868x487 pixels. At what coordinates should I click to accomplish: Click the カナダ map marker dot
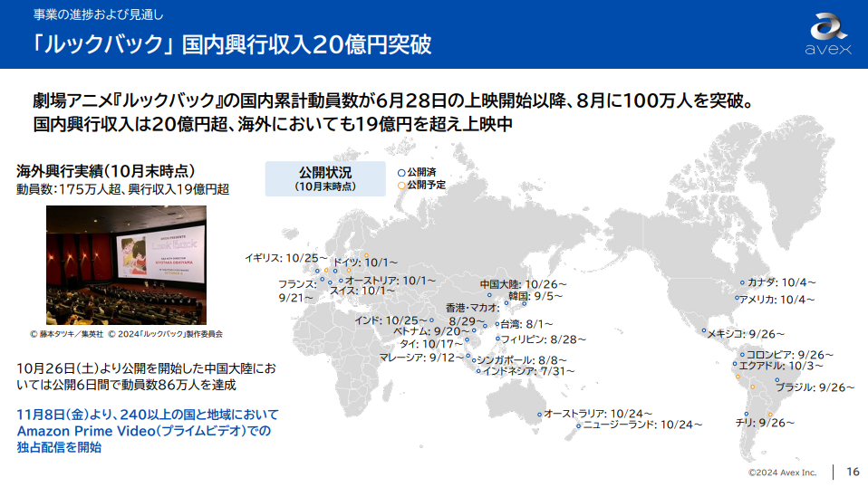click(742, 282)
